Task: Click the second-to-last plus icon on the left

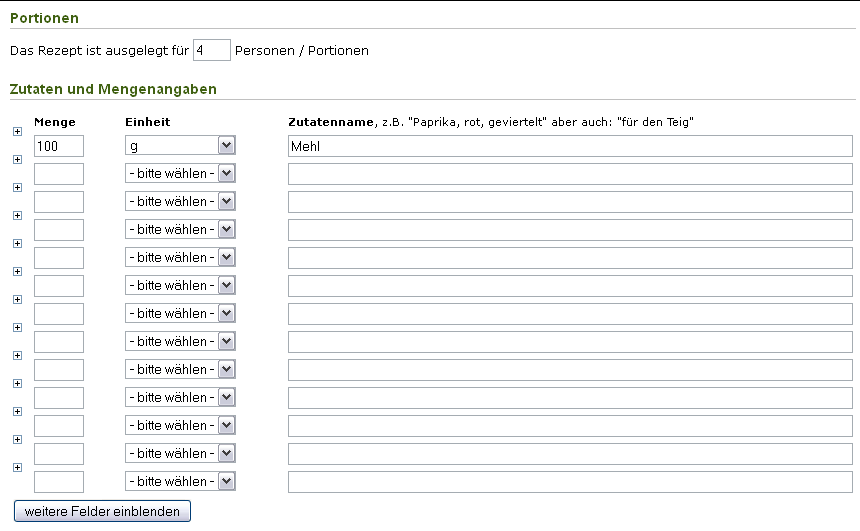Action: pos(17,439)
